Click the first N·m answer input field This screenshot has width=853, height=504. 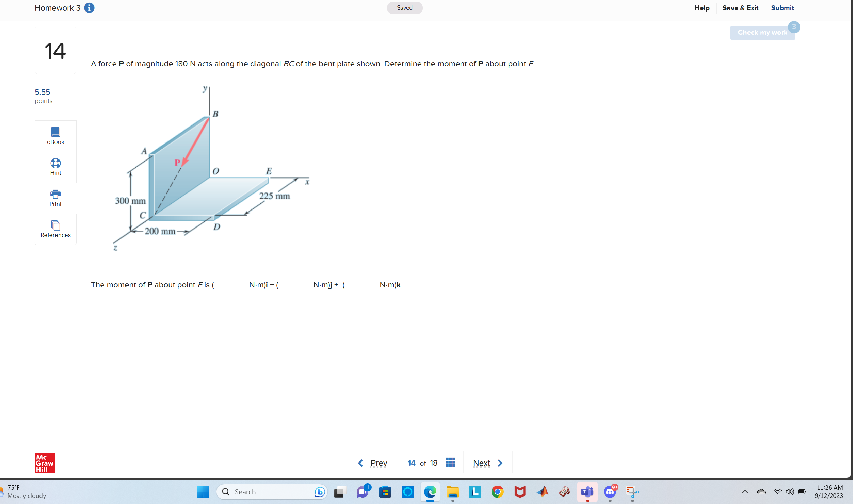click(231, 285)
